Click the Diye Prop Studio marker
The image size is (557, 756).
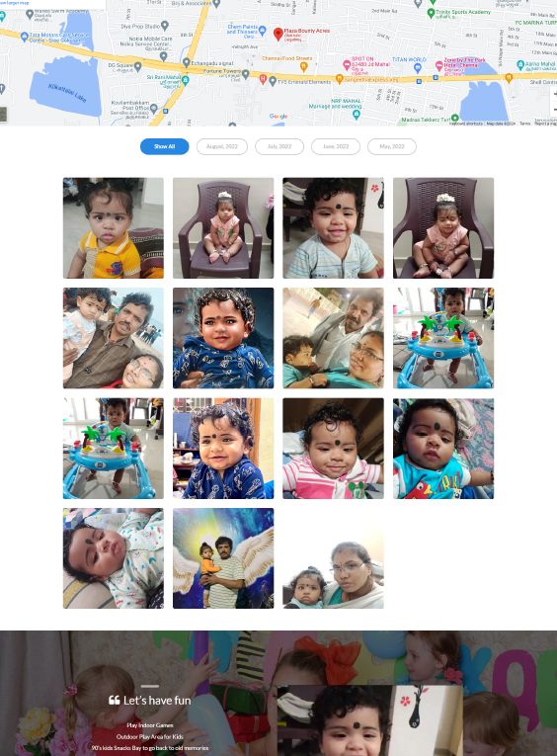[x=165, y=25]
